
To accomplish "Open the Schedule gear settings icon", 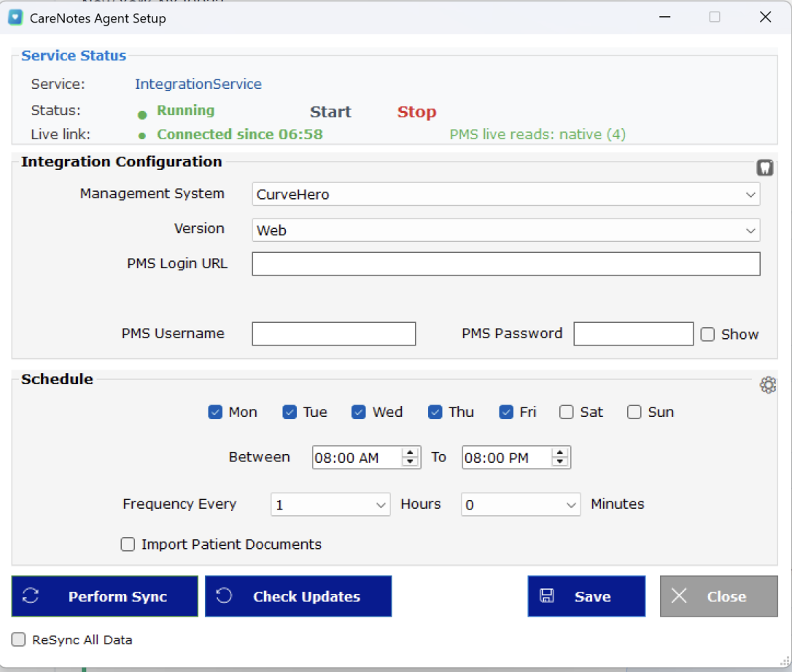I will (x=768, y=386).
